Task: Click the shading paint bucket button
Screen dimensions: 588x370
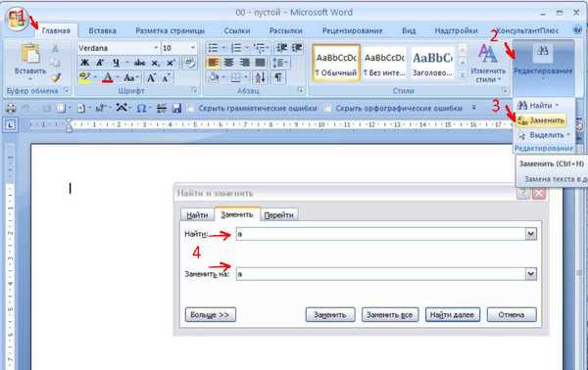Action: 214,77
